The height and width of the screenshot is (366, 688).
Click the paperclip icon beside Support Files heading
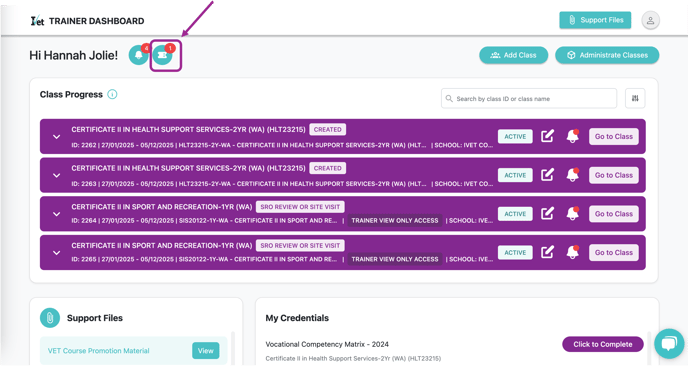pos(50,318)
